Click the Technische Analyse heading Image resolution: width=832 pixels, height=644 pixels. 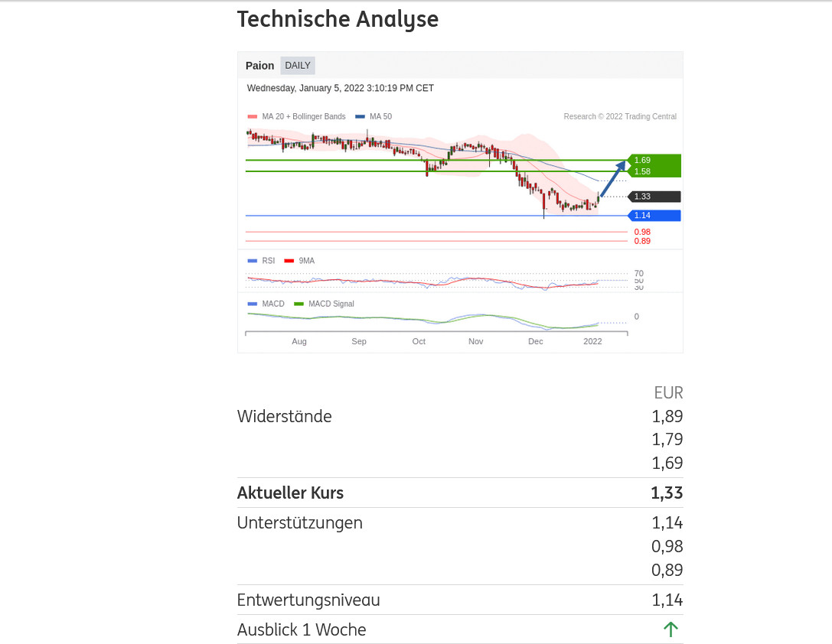tap(338, 19)
